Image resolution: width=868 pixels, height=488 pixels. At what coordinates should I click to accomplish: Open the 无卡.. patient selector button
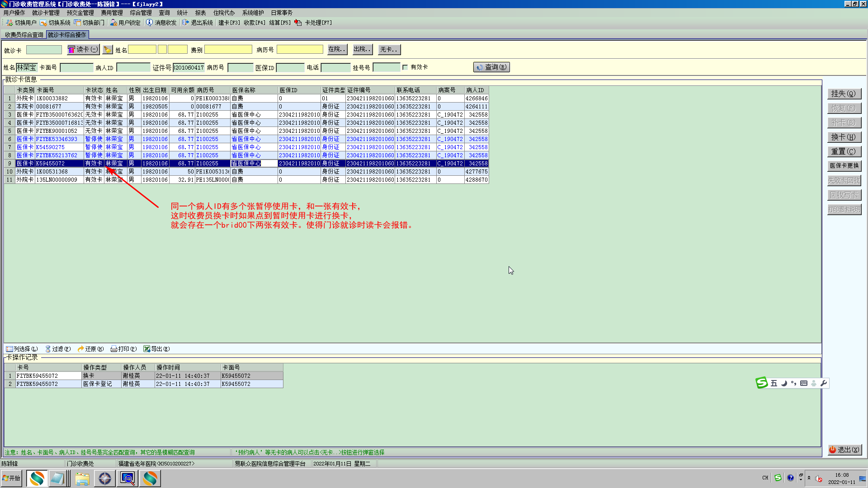pyautogui.click(x=389, y=49)
